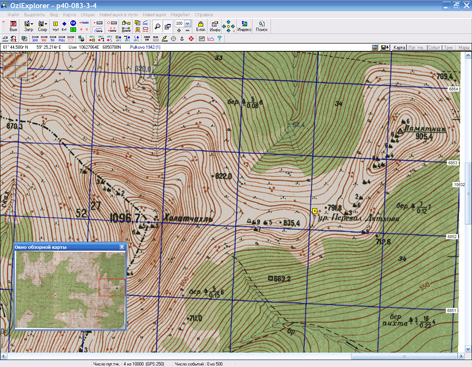The image size is (472, 367).
Task: Click the blue round MOB icon
Action: click(x=73, y=23)
